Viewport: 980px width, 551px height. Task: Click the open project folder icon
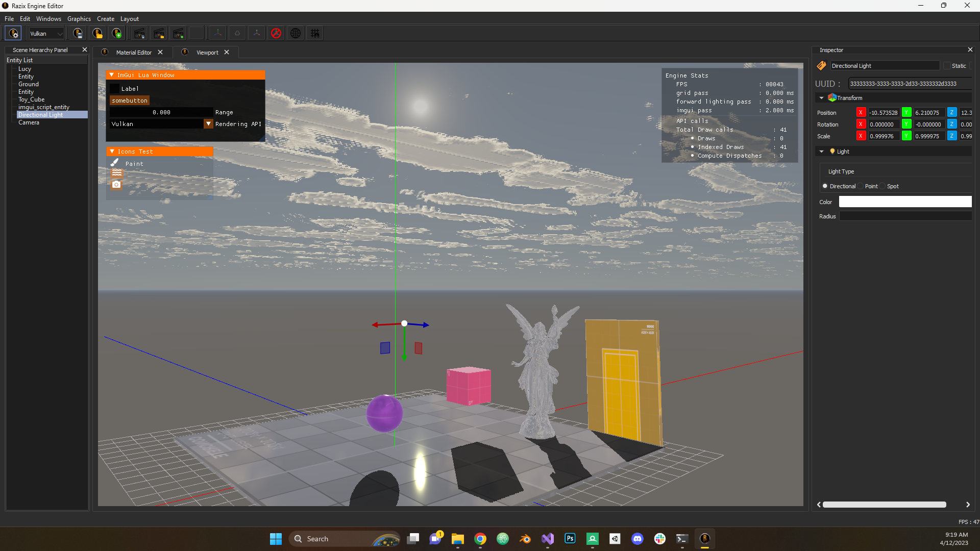click(x=97, y=34)
